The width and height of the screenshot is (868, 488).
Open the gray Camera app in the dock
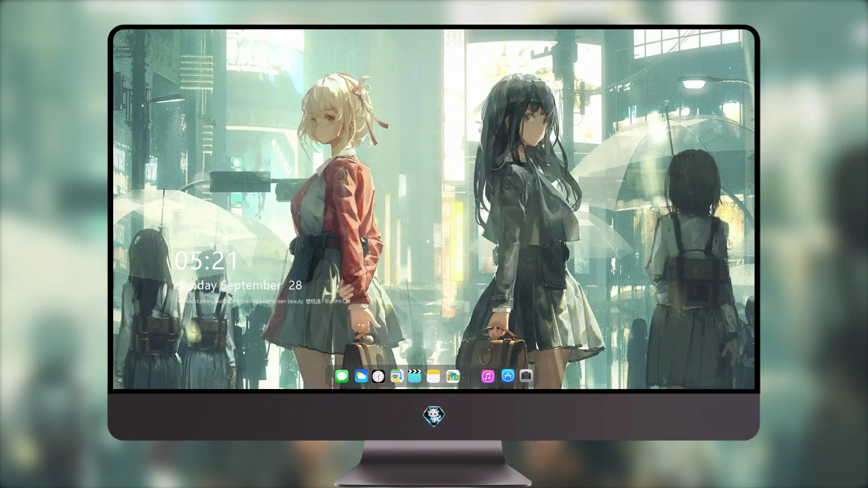tap(526, 375)
